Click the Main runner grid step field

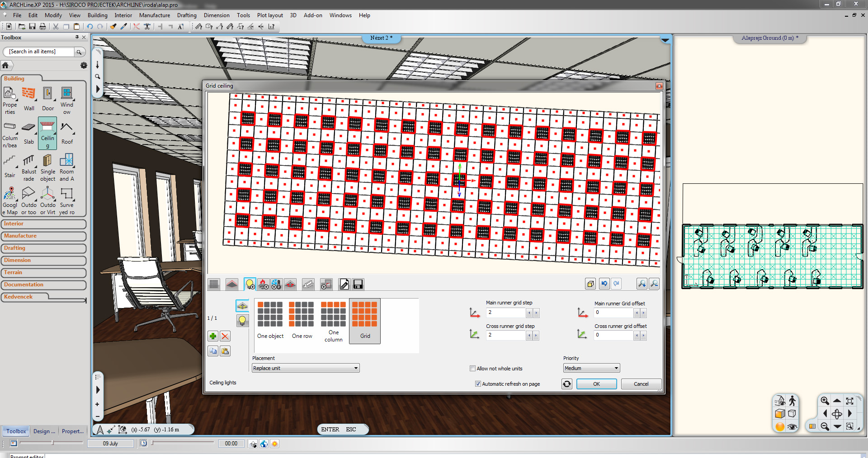pos(505,313)
